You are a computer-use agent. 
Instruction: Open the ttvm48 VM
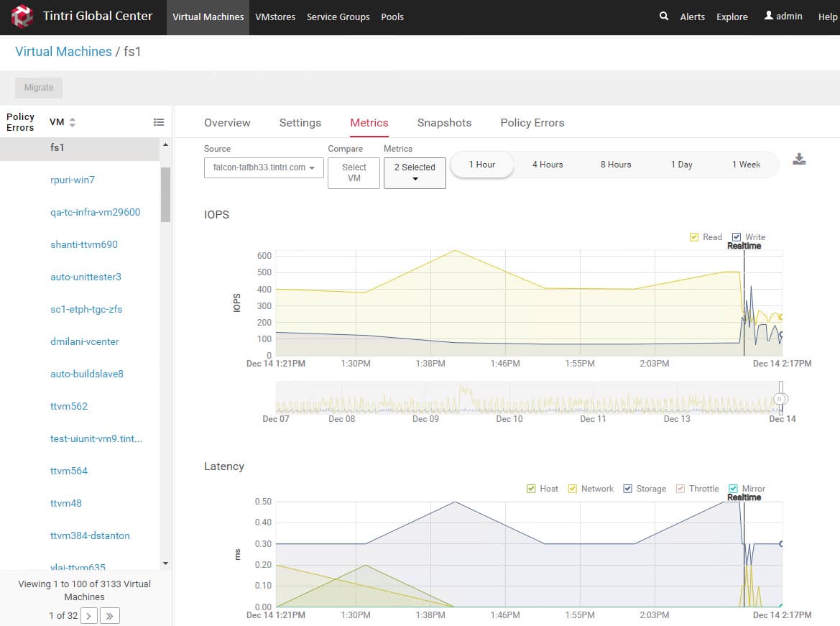pyautogui.click(x=66, y=503)
